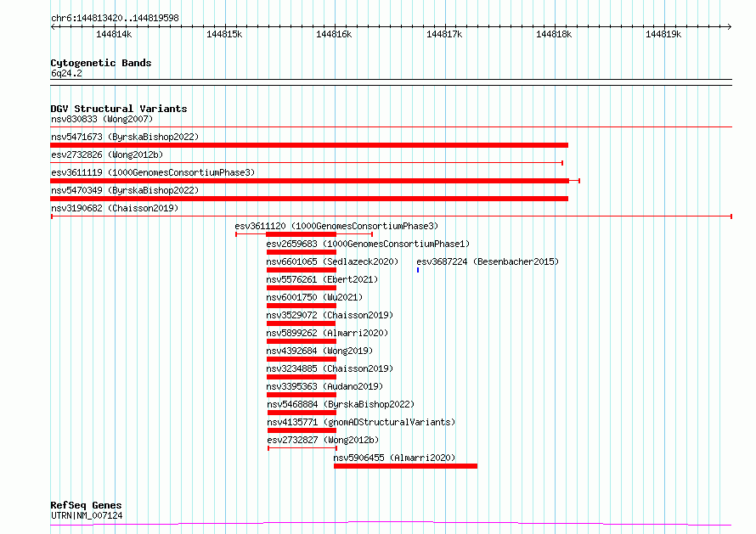Screen dimensions: 756x534
Task: Open the esv2732826 (Wong2012b) variant label
Action: [x=107, y=155]
